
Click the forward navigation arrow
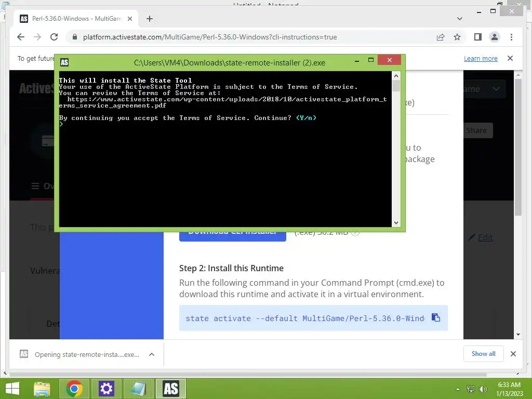click(x=37, y=37)
